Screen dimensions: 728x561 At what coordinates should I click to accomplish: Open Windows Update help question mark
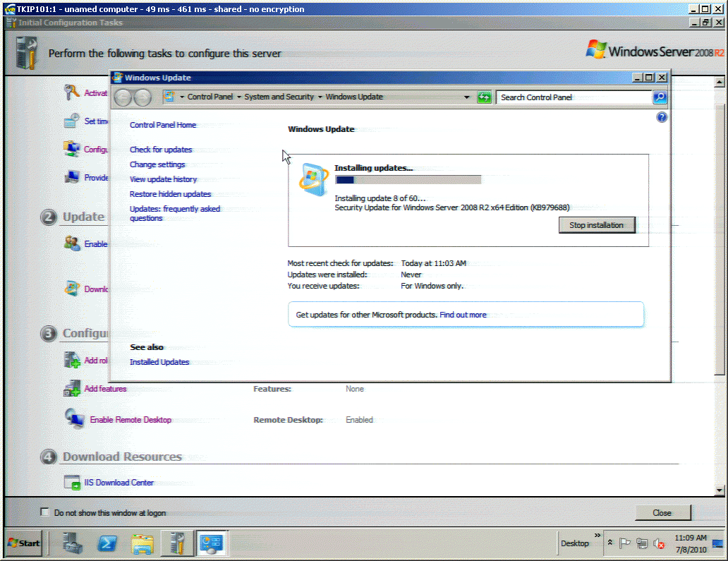pos(662,117)
